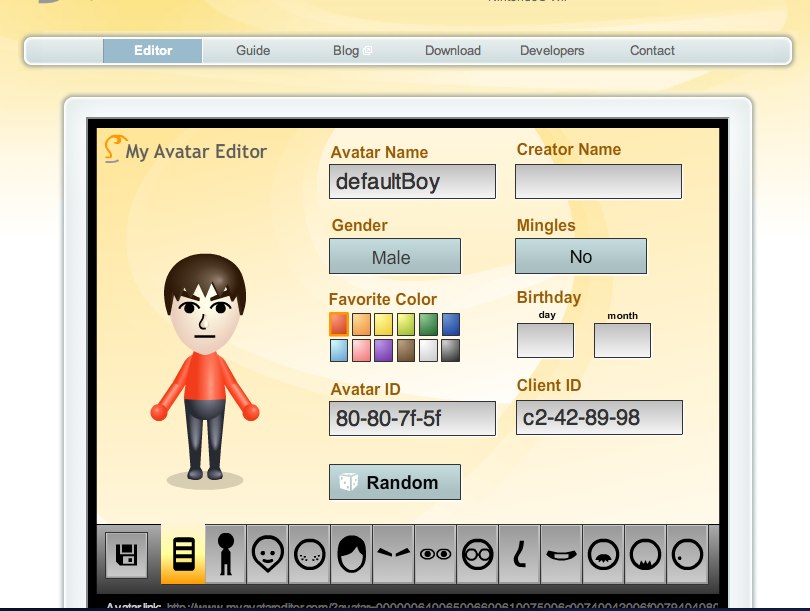The width and height of the screenshot is (810, 611).
Task: Open the nose editing category
Action: tap(519, 556)
